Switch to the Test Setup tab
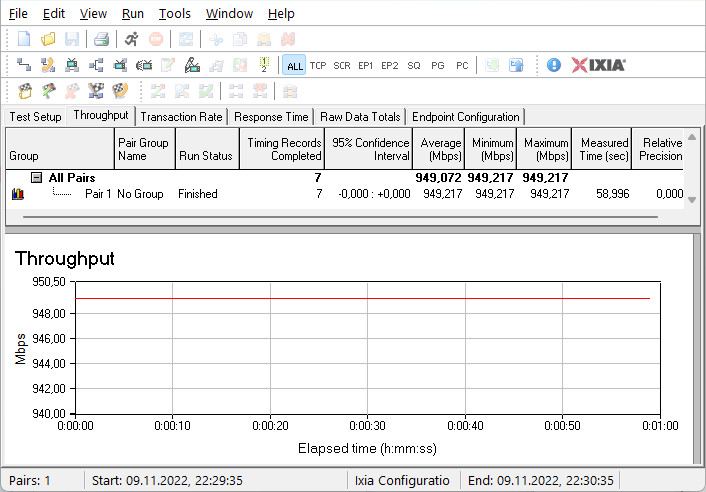The image size is (706, 492). point(35,117)
